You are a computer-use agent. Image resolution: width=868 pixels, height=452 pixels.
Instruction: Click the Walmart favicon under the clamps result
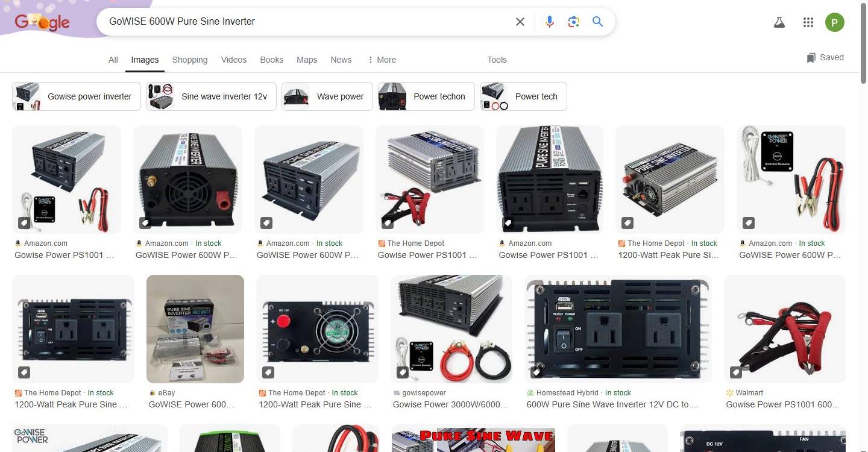(730, 393)
